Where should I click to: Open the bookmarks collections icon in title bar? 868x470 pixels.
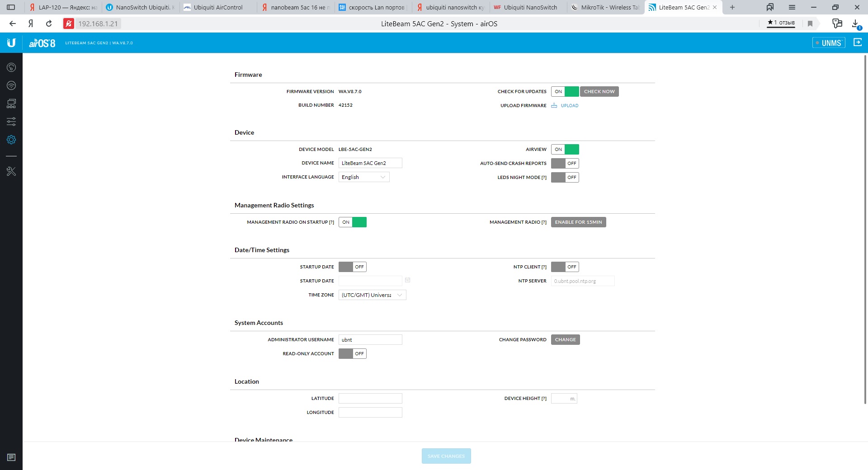[x=770, y=7]
